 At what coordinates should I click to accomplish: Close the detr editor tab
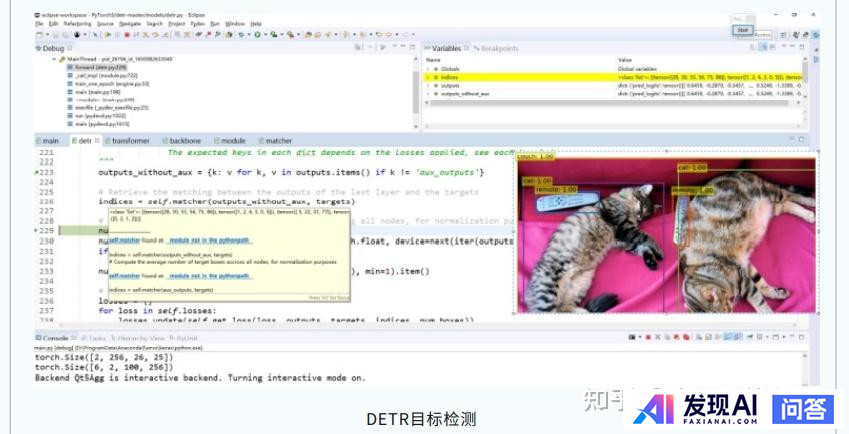coord(97,140)
